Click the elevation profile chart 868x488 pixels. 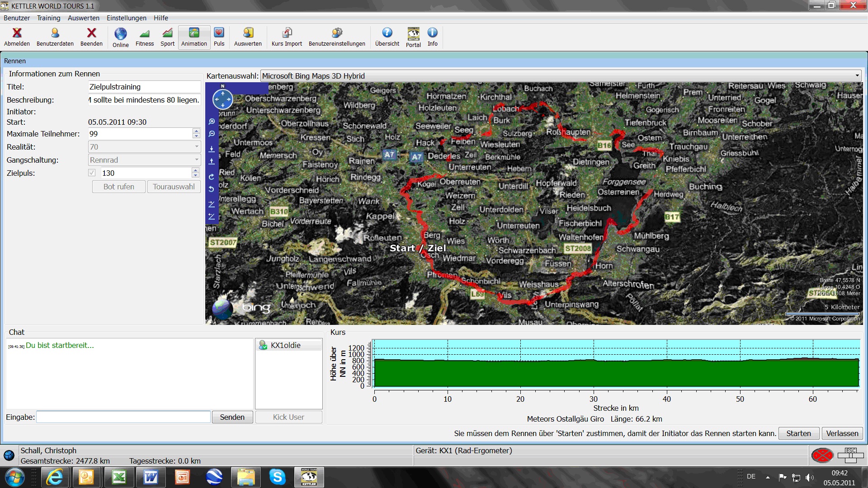(616, 364)
